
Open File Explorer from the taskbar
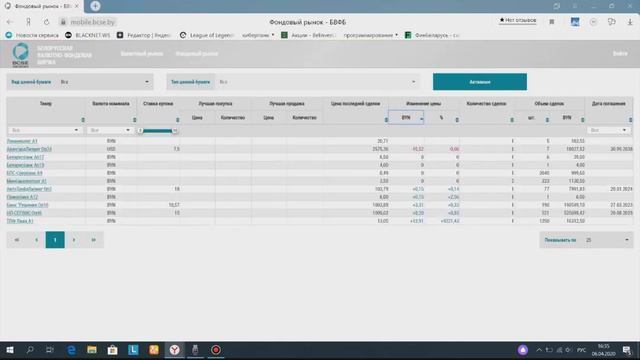pos(92,350)
